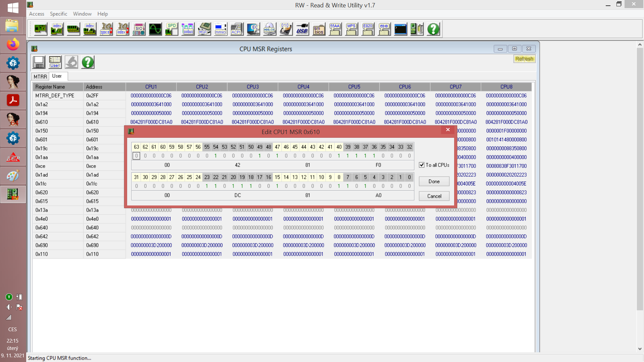Open the Access menu

tap(37, 14)
